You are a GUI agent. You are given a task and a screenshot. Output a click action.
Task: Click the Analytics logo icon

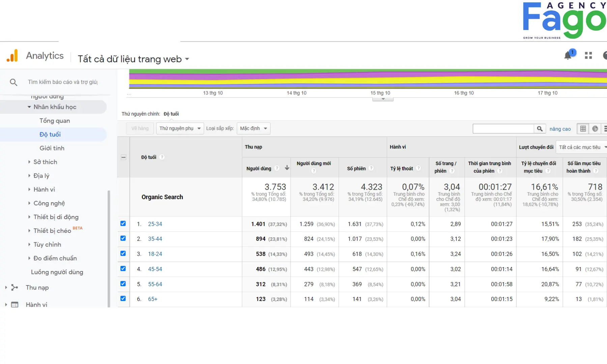click(12, 56)
